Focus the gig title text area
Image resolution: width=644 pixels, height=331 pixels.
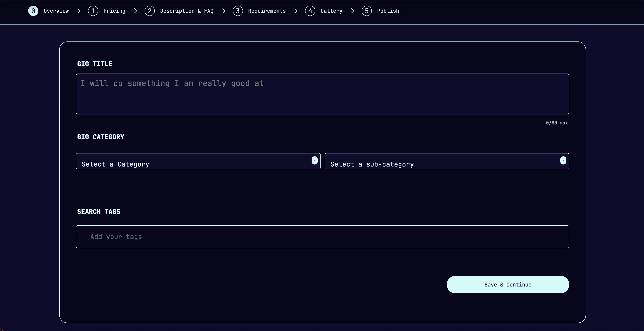coord(322,94)
